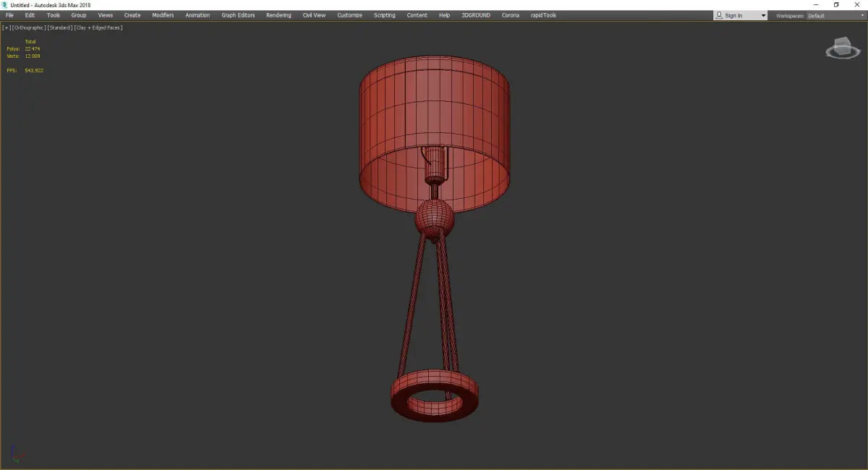Open the 3DGROUND menu
868x470 pixels.
(x=475, y=15)
